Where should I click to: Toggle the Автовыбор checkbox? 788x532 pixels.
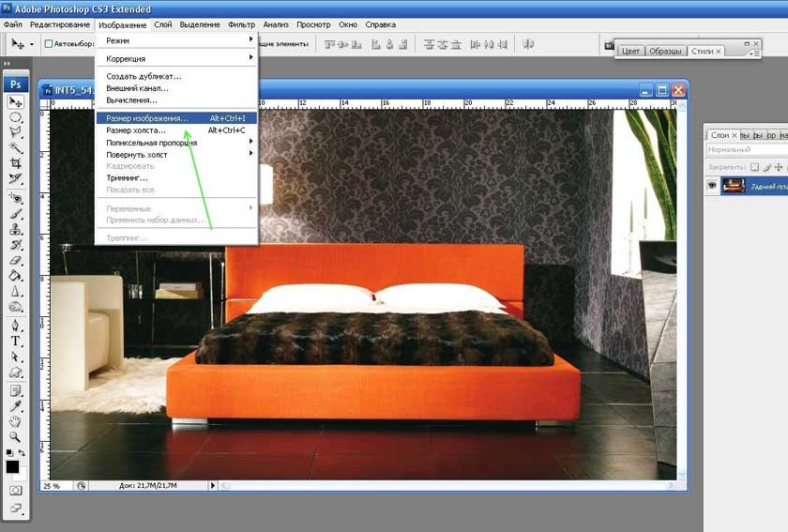(x=49, y=44)
